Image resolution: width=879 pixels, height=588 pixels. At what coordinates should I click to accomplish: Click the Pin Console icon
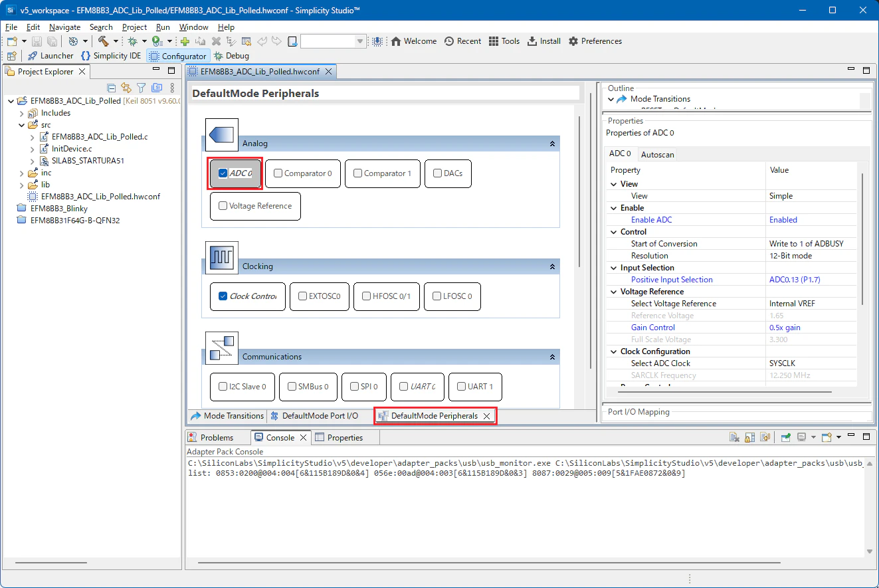785,437
